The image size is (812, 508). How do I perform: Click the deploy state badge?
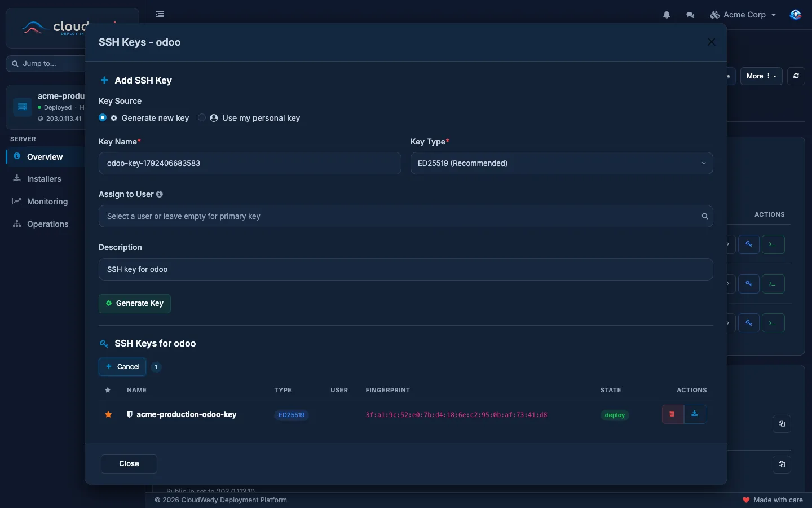615,415
